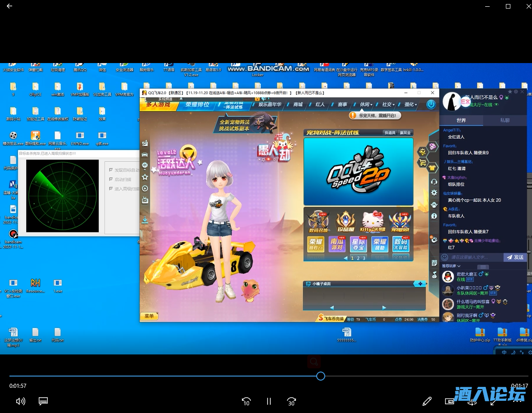
Task: Toggle the 进入高级扫描 checkbox
Action: click(111, 189)
